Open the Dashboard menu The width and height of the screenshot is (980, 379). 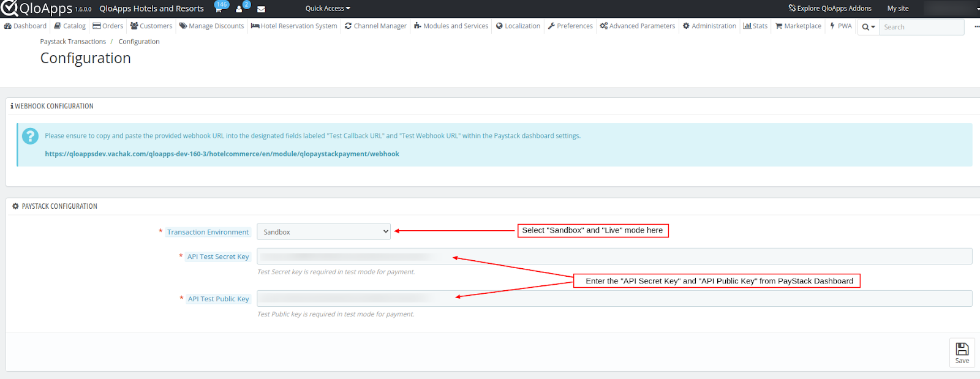(25, 26)
